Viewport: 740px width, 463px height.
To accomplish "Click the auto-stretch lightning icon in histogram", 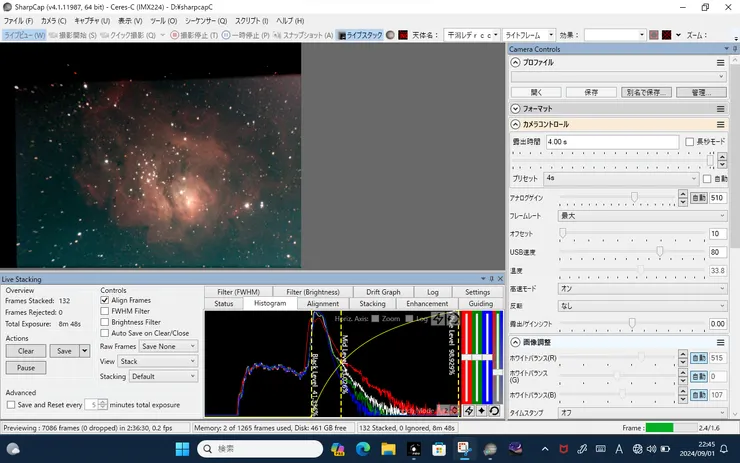I will (437, 320).
